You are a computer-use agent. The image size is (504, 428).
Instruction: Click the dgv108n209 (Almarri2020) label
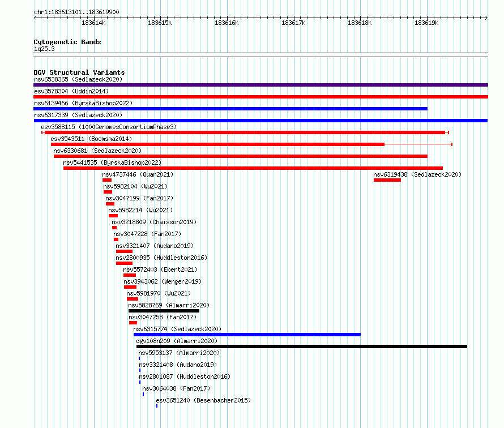(177, 341)
